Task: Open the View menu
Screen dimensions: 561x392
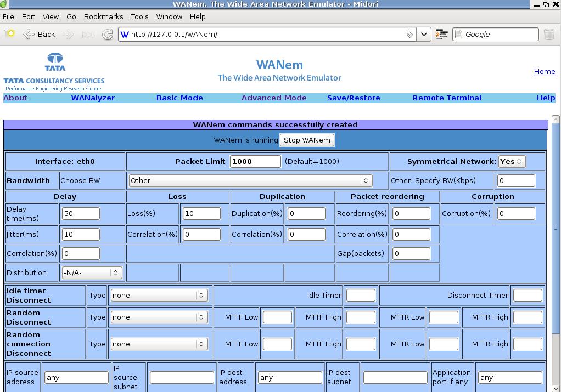Action: click(51, 17)
